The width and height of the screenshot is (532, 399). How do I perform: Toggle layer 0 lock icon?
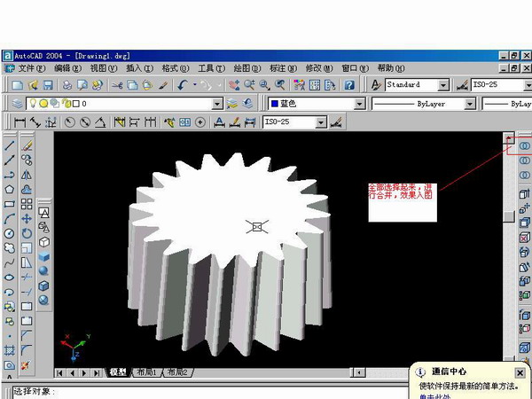click(66, 104)
